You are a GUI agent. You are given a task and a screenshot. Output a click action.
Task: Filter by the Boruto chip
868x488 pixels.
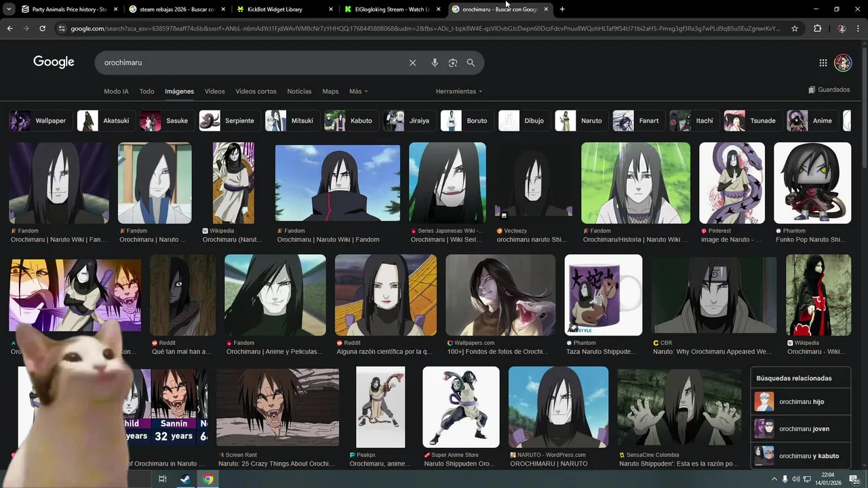[x=467, y=121]
